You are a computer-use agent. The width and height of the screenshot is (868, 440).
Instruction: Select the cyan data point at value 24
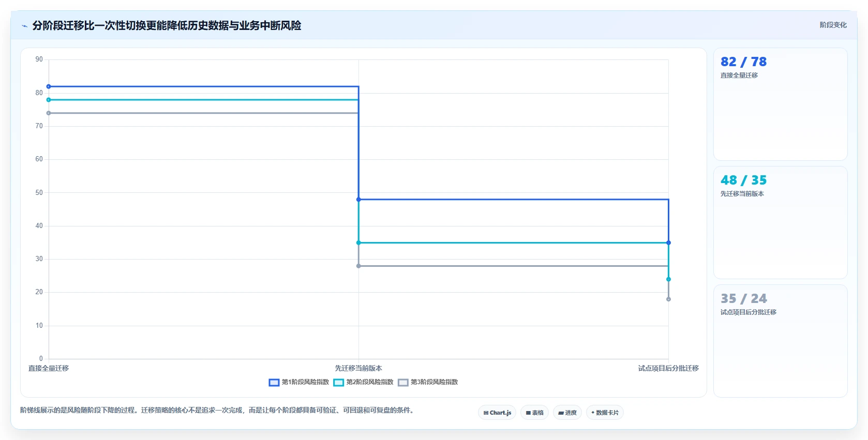(668, 279)
